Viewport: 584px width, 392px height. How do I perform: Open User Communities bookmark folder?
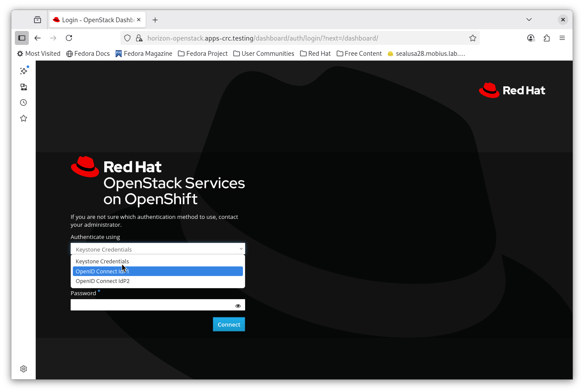coord(264,54)
